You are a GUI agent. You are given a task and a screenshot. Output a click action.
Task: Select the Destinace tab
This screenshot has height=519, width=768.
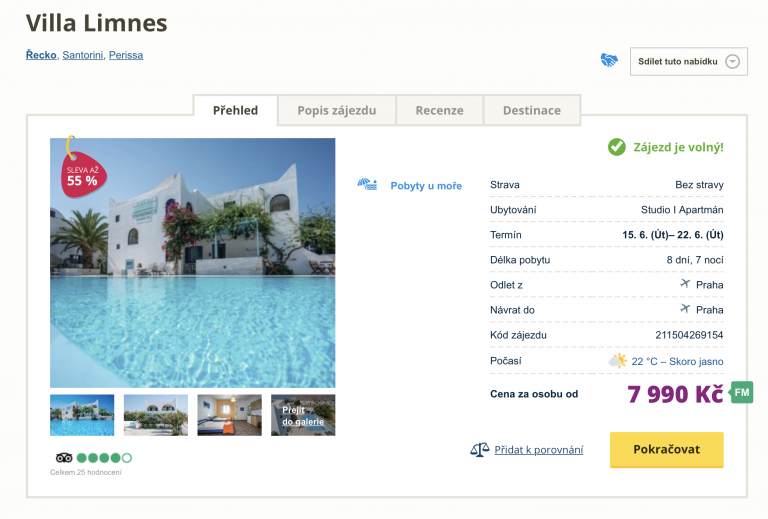pyautogui.click(x=531, y=110)
